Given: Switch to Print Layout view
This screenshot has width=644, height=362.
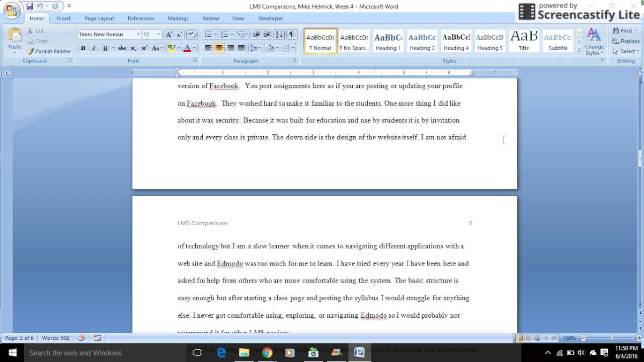Looking at the screenshot, I should [520, 338].
